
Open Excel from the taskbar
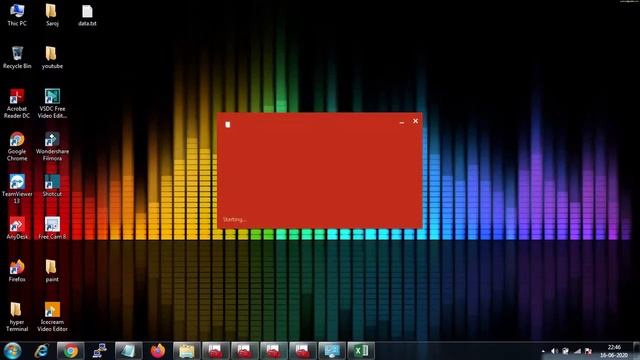361,351
